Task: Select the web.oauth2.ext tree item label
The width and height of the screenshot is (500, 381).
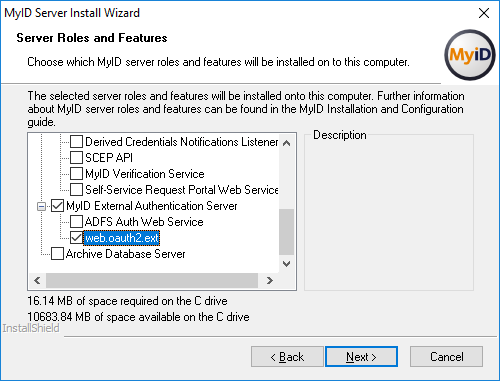Action: pyautogui.click(x=122, y=238)
